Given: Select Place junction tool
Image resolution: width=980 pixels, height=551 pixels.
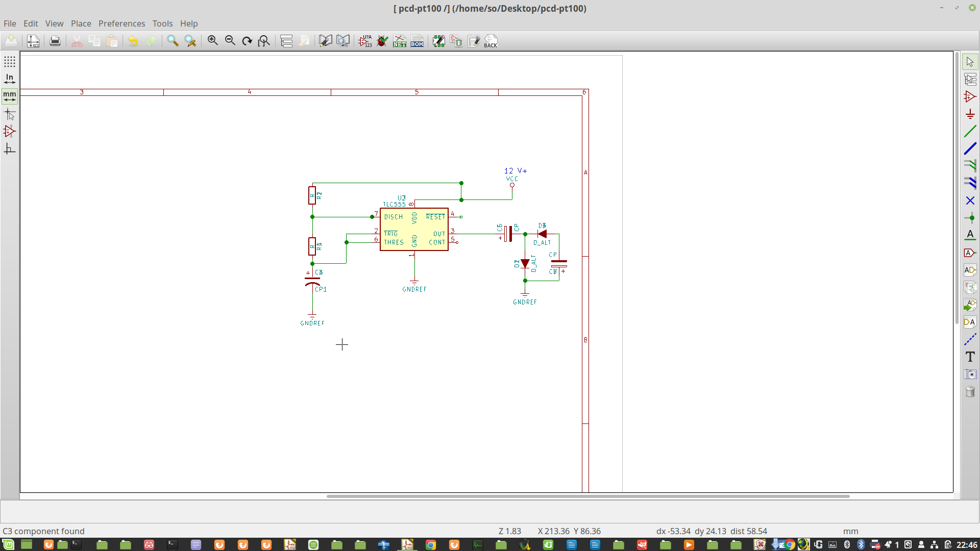Looking at the screenshot, I should click(970, 218).
